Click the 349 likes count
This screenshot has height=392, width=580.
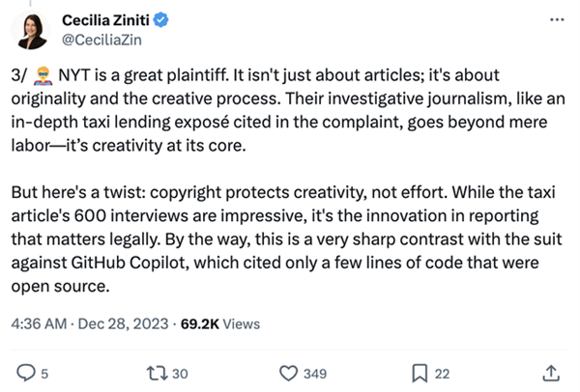[315, 374]
